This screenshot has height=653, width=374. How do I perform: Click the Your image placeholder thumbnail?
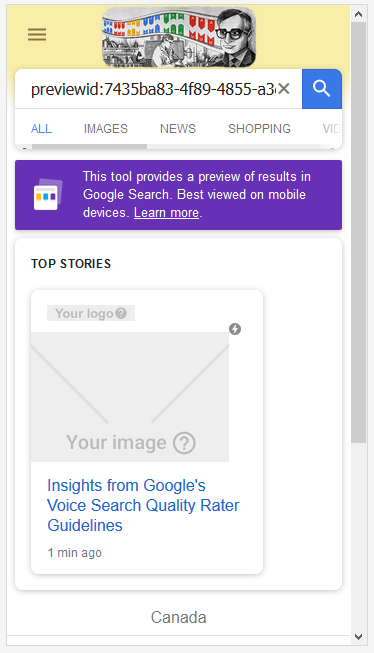[130, 396]
